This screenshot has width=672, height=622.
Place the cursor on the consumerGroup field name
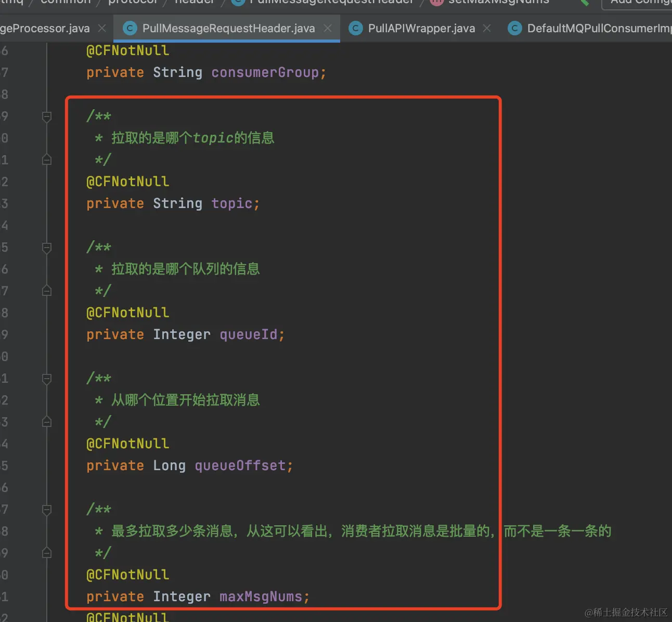[265, 72]
